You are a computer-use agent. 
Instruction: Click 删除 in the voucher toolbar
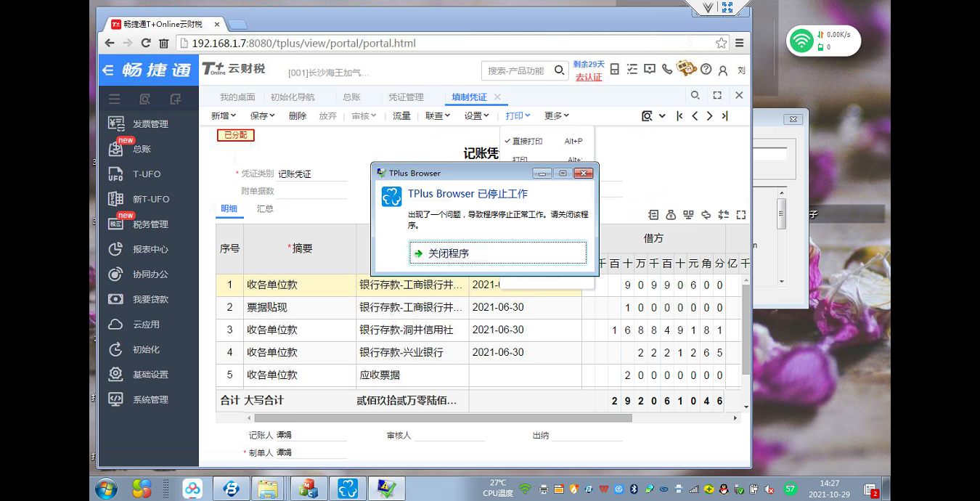point(298,116)
